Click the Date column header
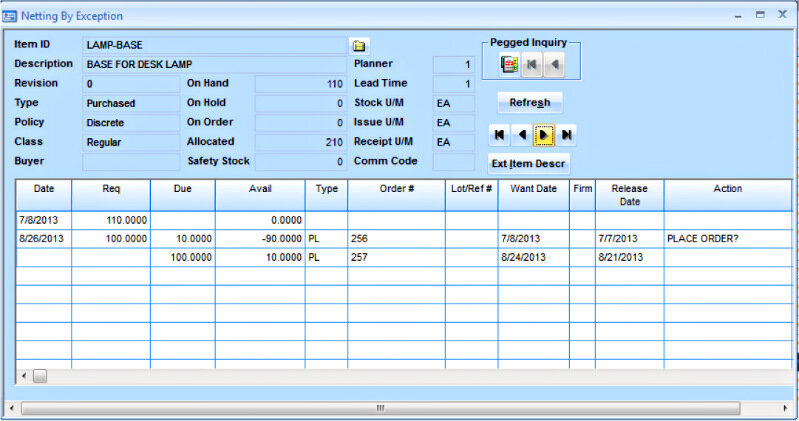This screenshot has width=799, height=421. (x=44, y=188)
